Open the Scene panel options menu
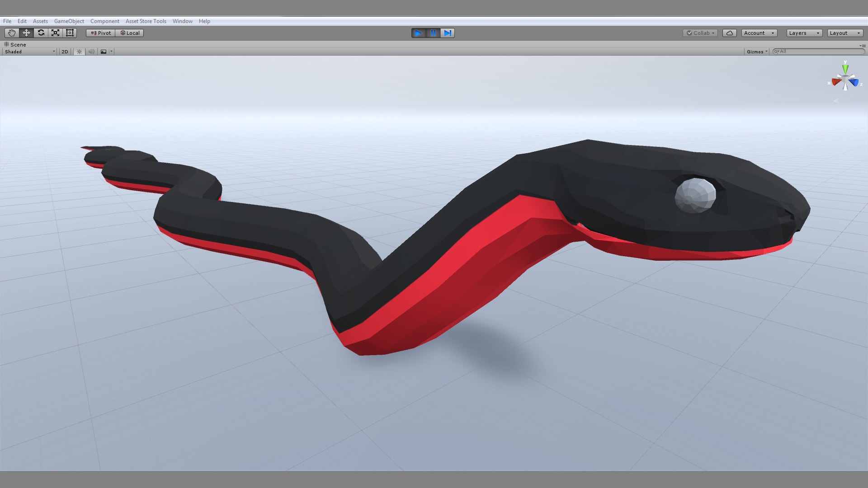 (863, 46)
